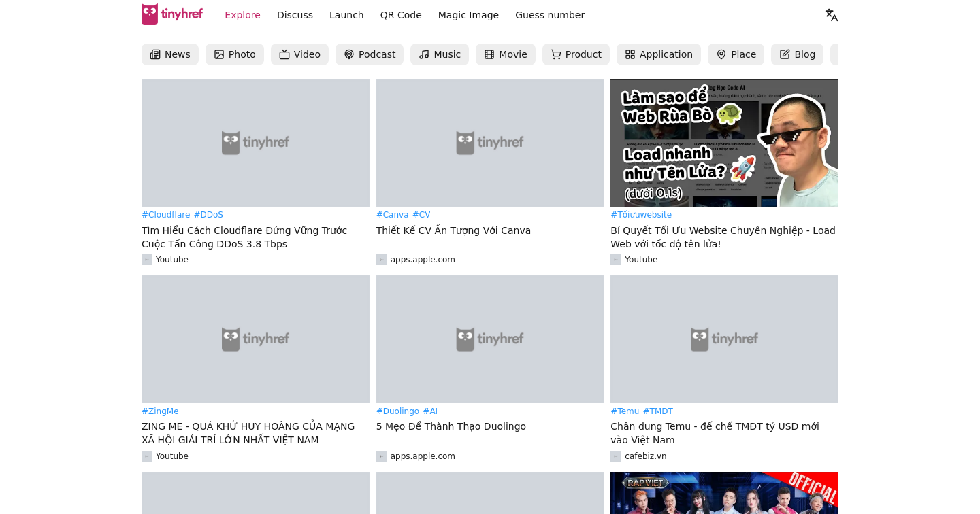Click the #Canva hashtag

pyautogui.click(x=393, y=215)
